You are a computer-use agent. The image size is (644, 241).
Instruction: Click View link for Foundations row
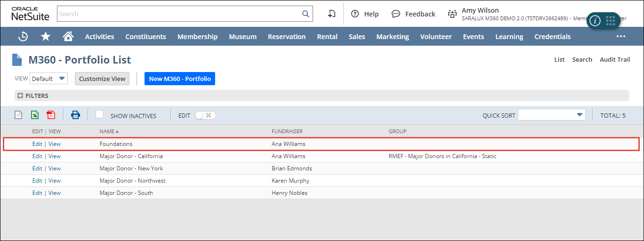(x=55, y=144)
